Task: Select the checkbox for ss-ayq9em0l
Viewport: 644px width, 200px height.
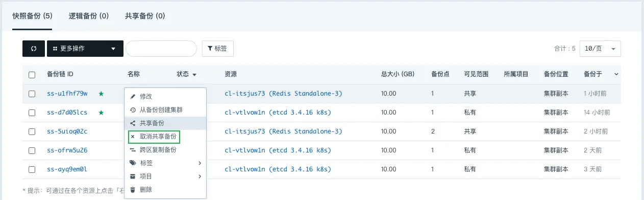Action: pos(32,169)
